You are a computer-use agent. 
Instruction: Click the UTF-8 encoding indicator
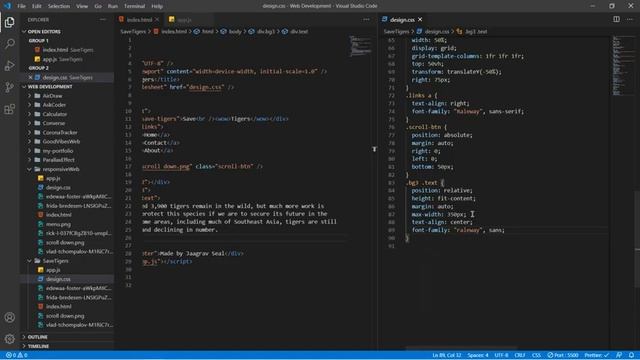(x=501, y=355)
